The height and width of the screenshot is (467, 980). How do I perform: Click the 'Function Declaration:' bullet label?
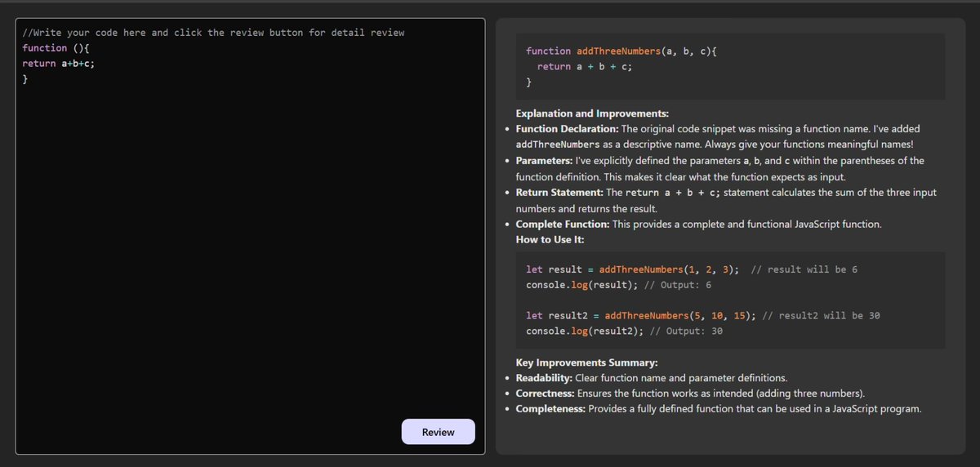point(567,129)
